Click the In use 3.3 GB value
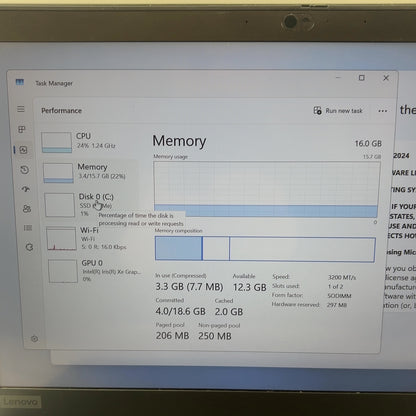416x416 pixels. coord(189,287)
